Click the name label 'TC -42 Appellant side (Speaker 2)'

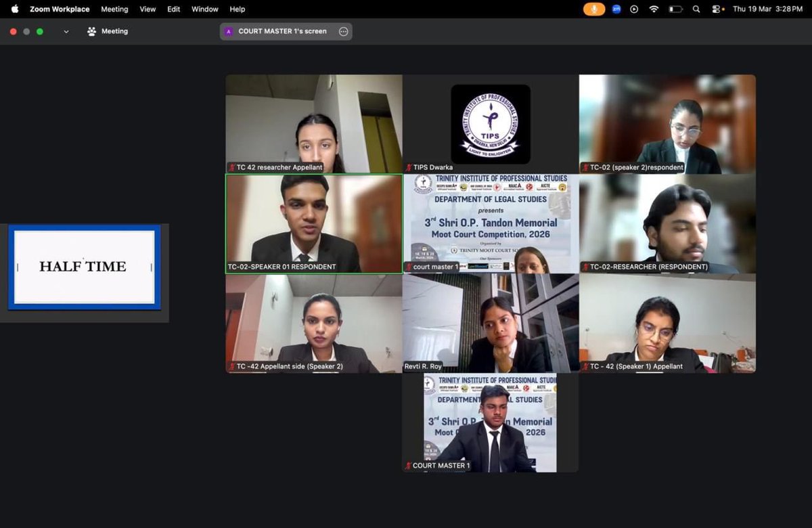click(x=290, y=366)
